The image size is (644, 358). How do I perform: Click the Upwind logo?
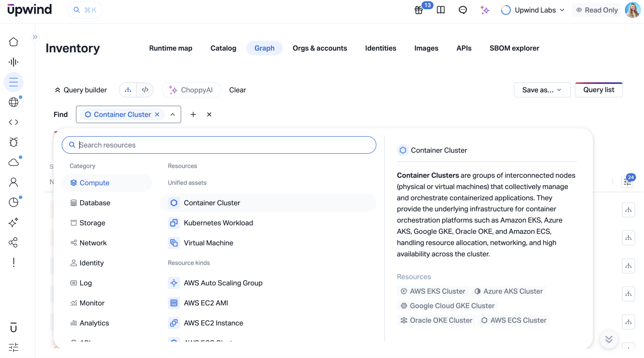[30, 10]
